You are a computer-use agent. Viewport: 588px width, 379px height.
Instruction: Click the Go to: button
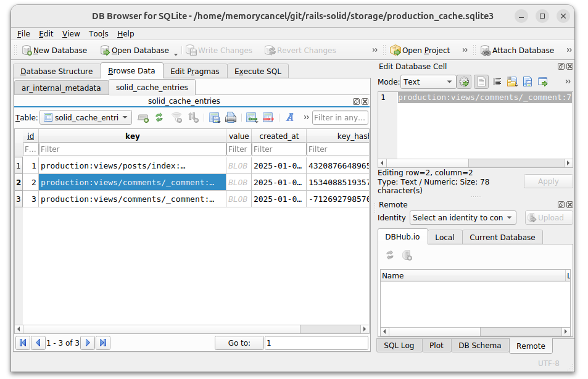(239, 343)
